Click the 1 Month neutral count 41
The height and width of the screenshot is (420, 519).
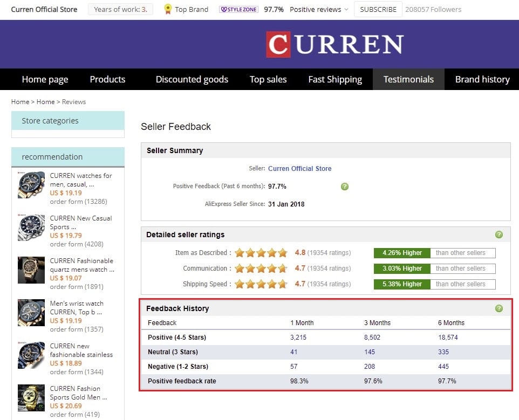pos(294,352)
